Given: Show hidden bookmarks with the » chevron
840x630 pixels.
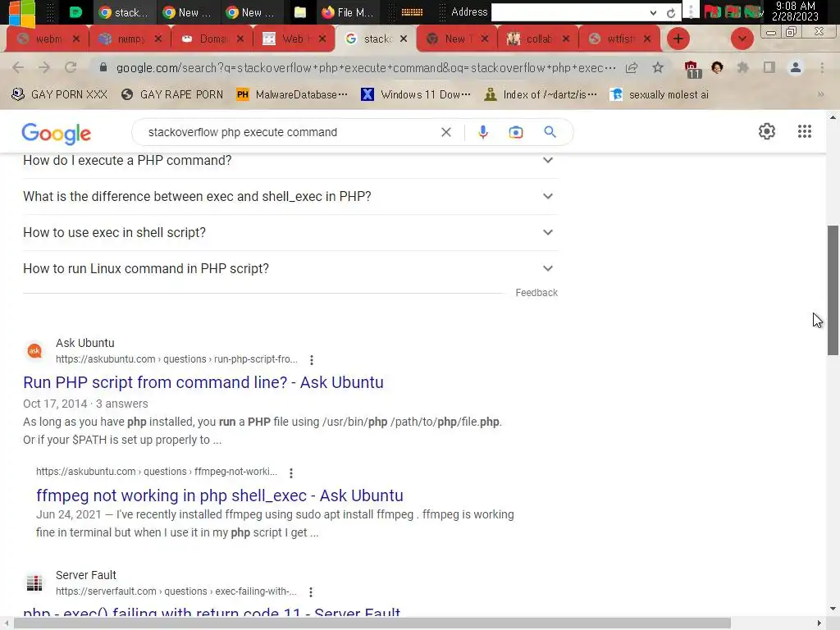Looking at the screenshot, I should 820,94.
